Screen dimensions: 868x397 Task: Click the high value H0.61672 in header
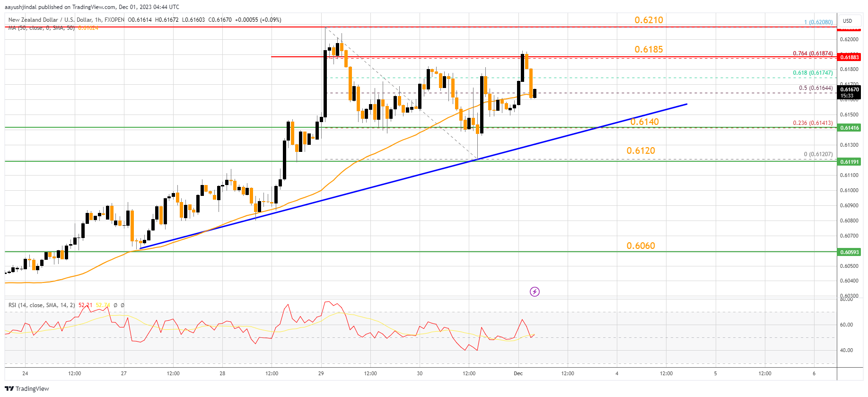pyautogui.click(x=167, y=20)
